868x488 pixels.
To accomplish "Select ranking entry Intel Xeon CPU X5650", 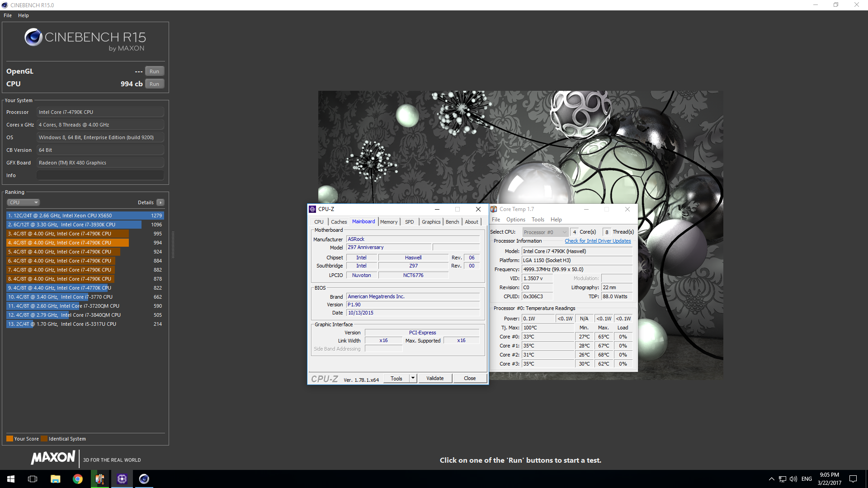I will click(x=85, y=216).
